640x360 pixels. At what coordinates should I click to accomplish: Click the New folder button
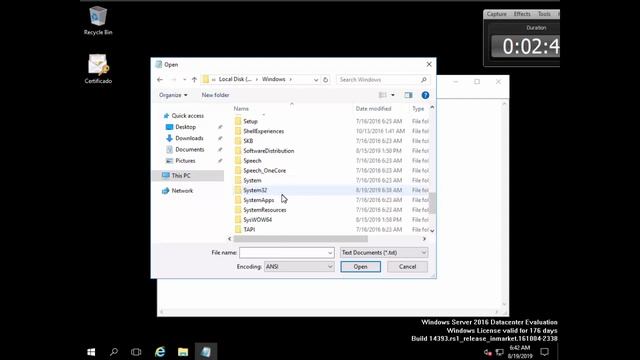click(x=216, y=95)
